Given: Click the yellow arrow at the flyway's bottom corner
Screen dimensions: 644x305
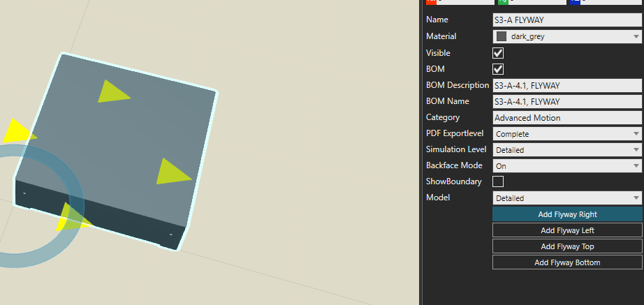Looking at the screenshot, I should point(68,217).
